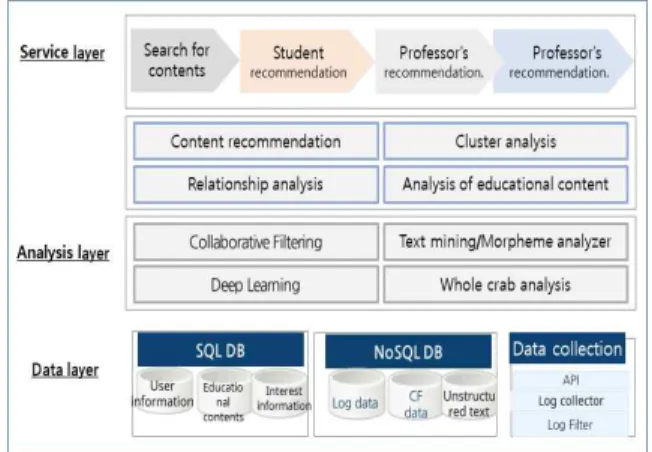Select the Log data cylinder

point(356,395)
